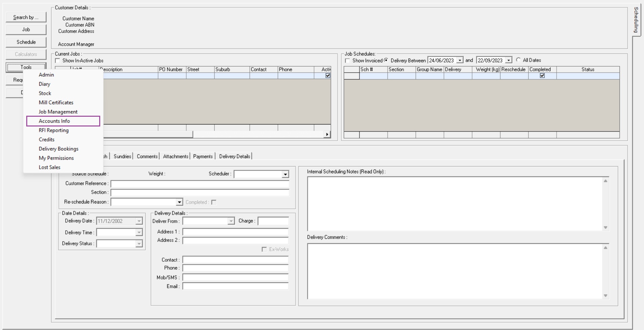
Task: Check the Show Invoiced option
Action: click(x=348, y=61)
